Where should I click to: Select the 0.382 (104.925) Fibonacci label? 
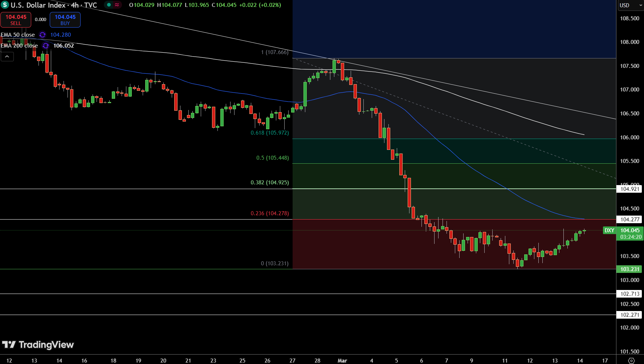[270, 183]
